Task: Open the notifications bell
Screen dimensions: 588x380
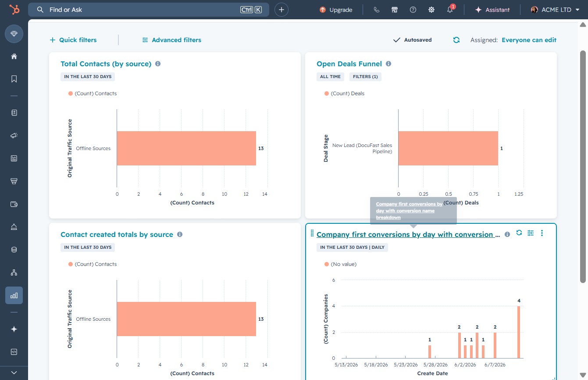Action: pyautogui.click(x=450, y=10)
